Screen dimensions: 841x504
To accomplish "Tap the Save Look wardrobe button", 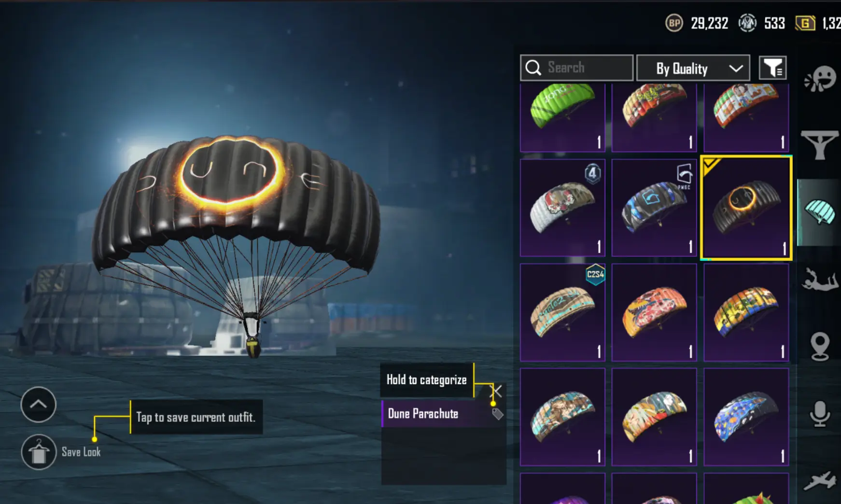I will tap(39, 452).
